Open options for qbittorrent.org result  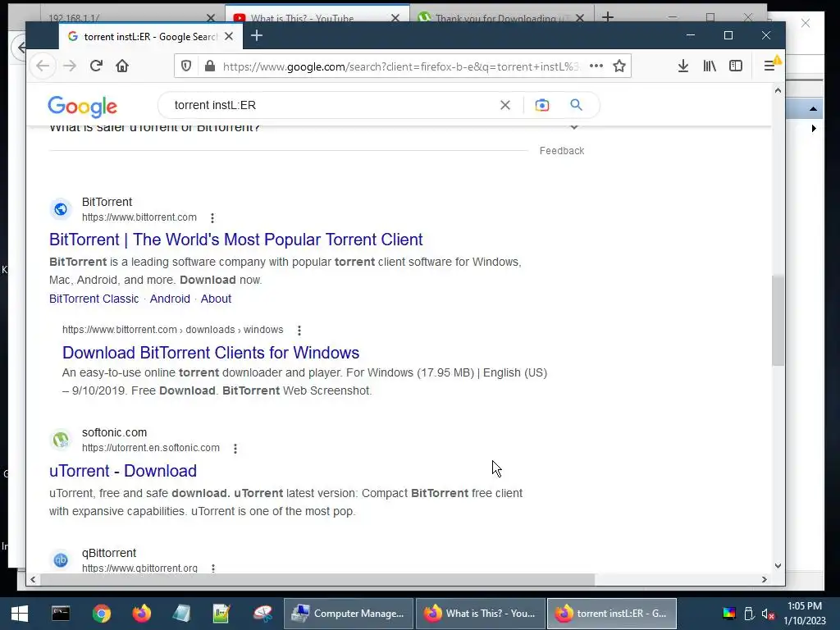click(213, 568)
